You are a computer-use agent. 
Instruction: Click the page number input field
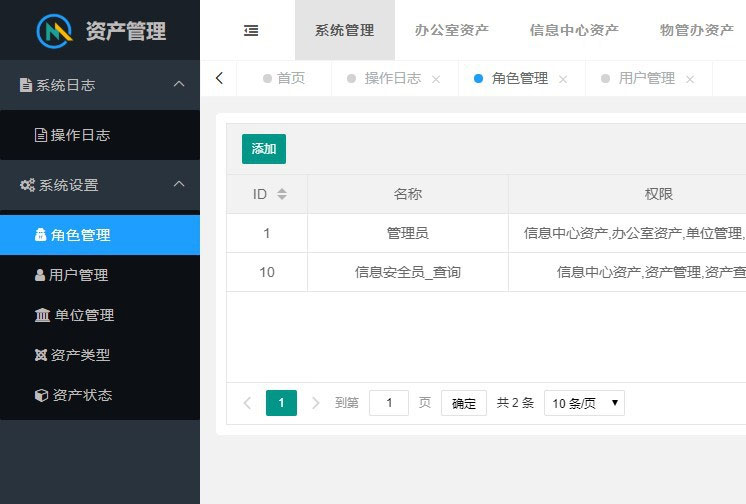click(389, 403)
